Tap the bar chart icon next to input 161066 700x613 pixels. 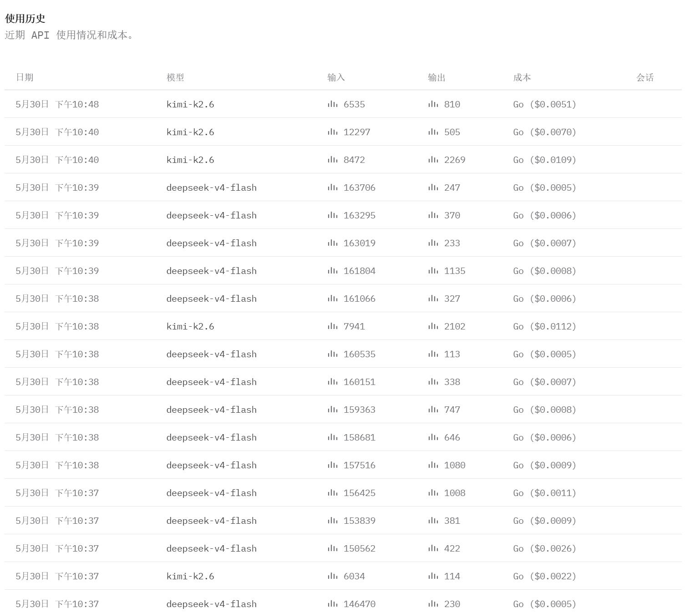tap(332, 299)
